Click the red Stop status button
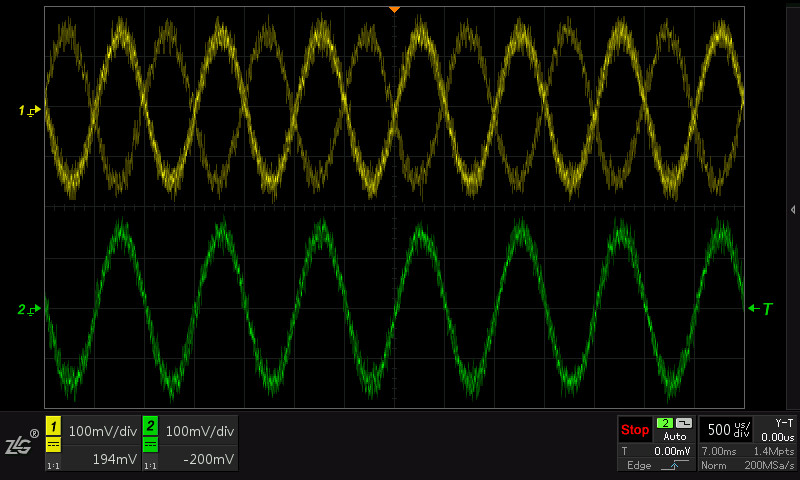The width and height of the screenshot is (800, 480). coord(635,430)
